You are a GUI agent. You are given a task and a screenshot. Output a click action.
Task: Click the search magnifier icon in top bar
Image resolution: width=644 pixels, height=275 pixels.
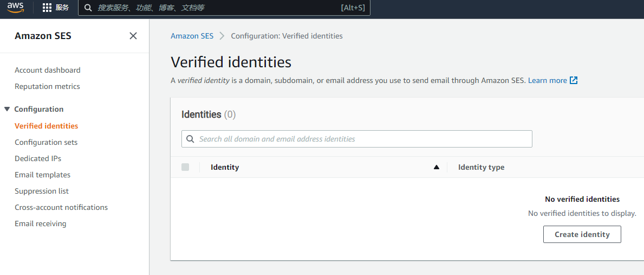[88, 8]
